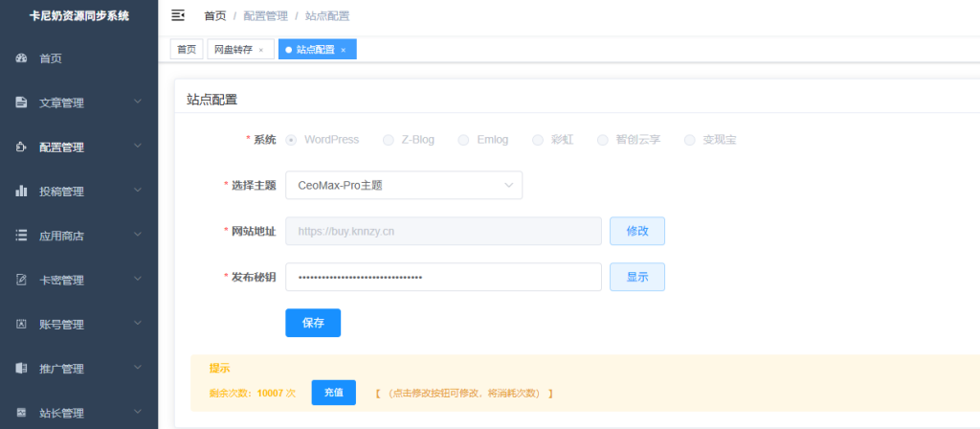Click the icon beside 站长管理
The height and width of the screenshot is (429, 980).
(21, 413)
